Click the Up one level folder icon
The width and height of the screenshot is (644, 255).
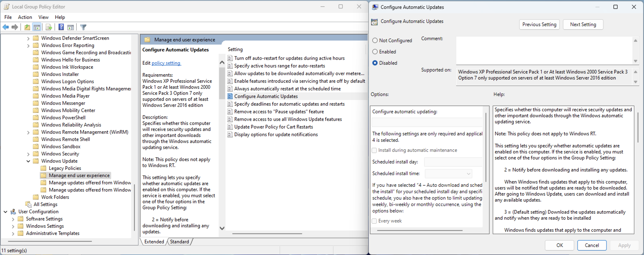(x=27, y=27)
